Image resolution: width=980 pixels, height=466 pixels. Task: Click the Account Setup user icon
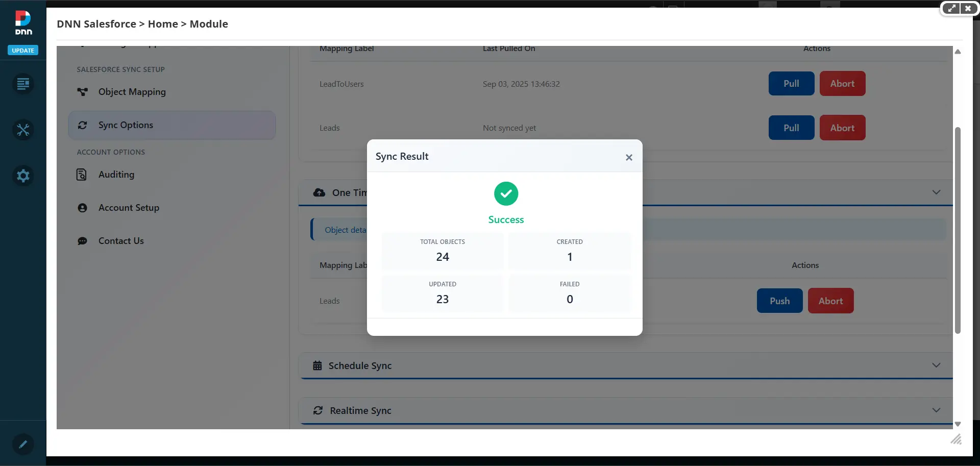82,208
